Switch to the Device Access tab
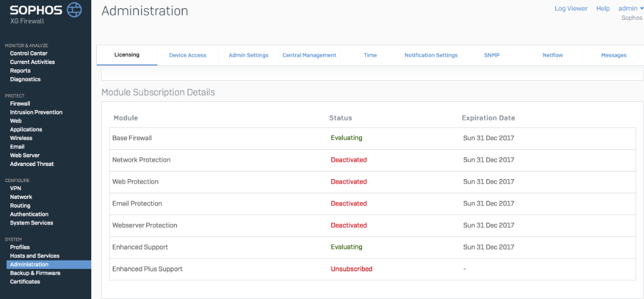This screenshot has width=644, height=299. click(188, 55)
